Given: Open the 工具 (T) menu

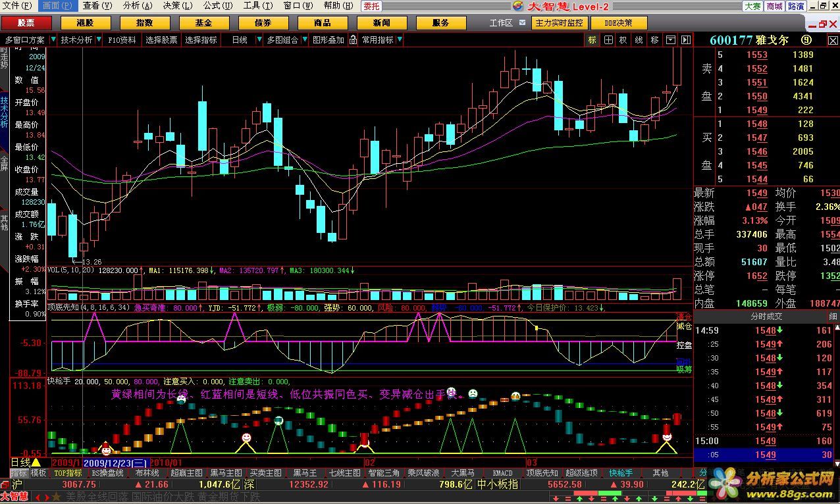Looking at the screenshot, I should [257, 6].
